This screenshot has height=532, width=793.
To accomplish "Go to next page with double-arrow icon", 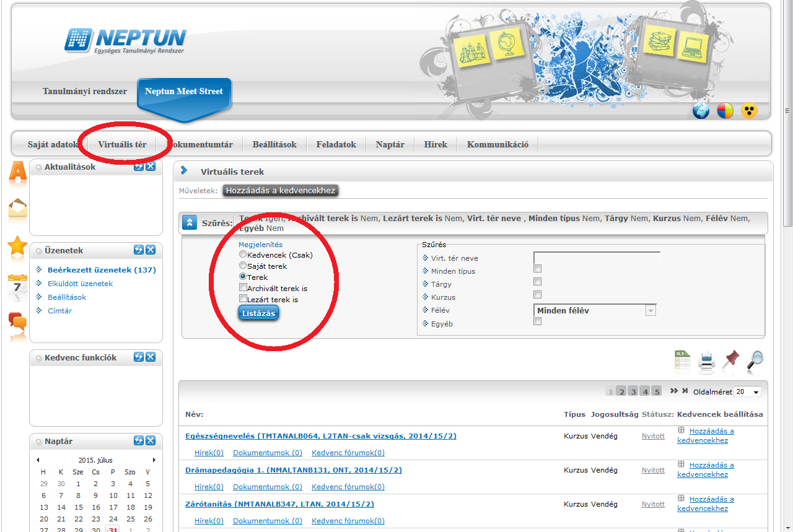I will pyautogui.click(x=674, y=391).
